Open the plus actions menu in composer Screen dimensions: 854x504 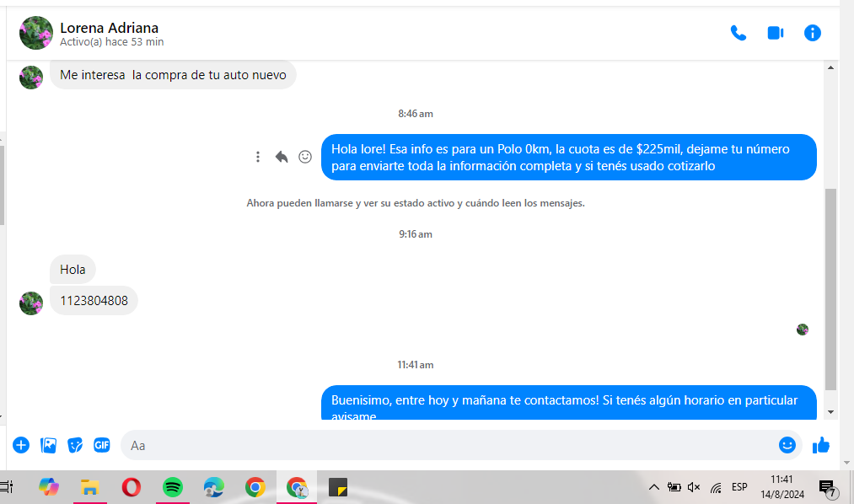[x=21, y=445]
